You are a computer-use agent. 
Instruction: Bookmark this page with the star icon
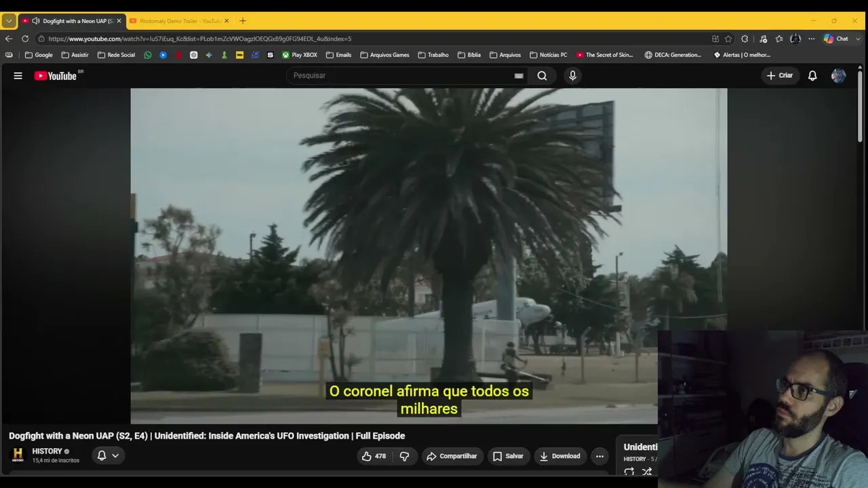click(728, 39)
